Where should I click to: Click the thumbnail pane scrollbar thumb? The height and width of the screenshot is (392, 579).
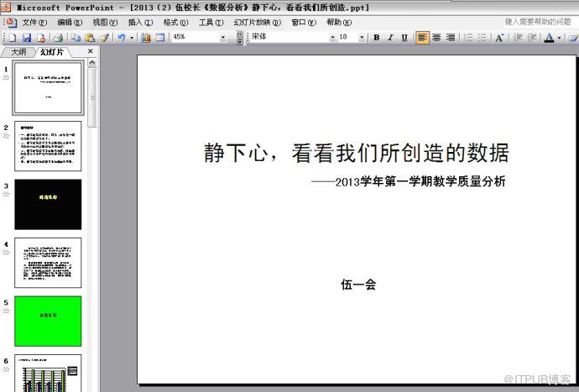click(x=92, y=98)
